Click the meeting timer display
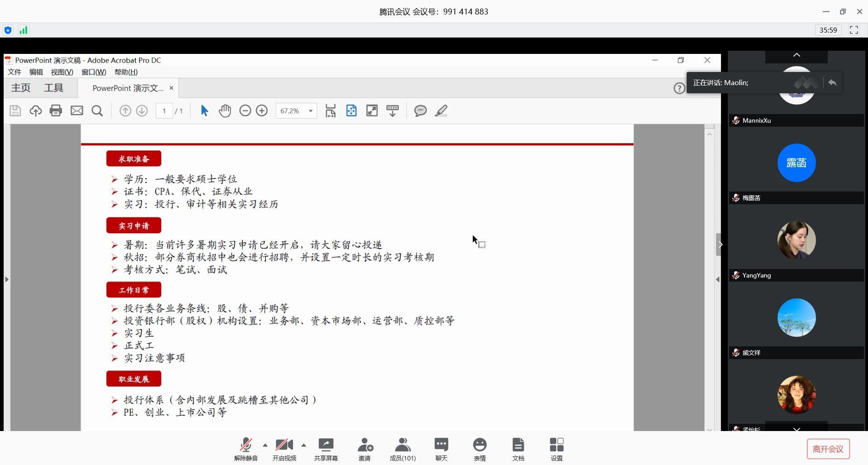 (x=828, y=30)
